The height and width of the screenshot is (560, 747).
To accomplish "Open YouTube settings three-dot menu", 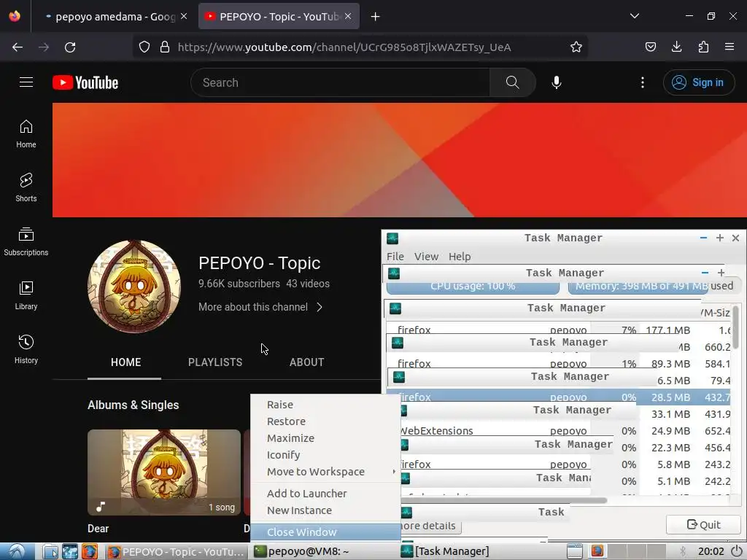I will tap(642, 82).
